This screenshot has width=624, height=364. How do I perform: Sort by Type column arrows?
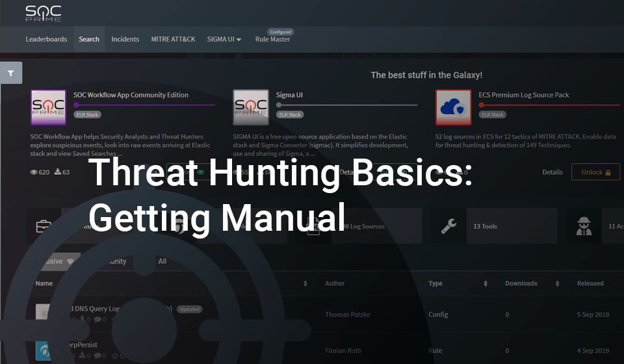[x=485, y=284]
